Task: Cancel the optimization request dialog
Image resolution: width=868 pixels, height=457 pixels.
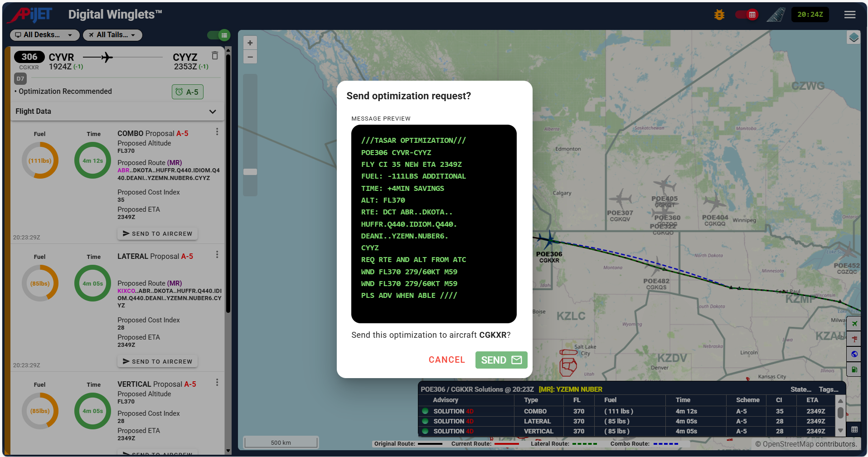Action: coord(447,360)
